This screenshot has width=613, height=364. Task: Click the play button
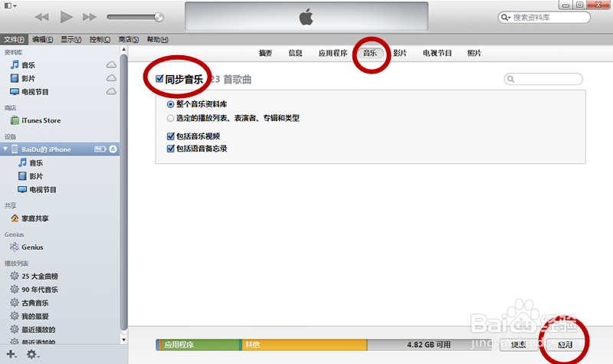tap(66, 17)
